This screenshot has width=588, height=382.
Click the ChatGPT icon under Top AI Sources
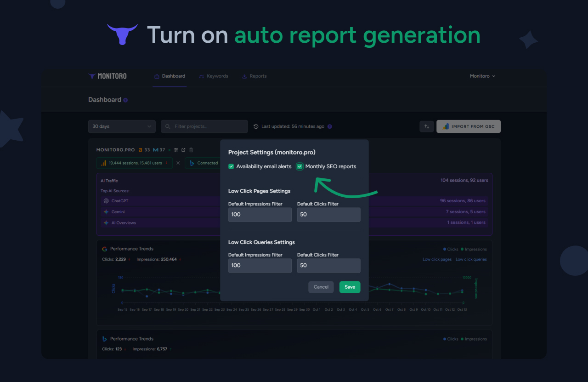click(x=106, y=201)
